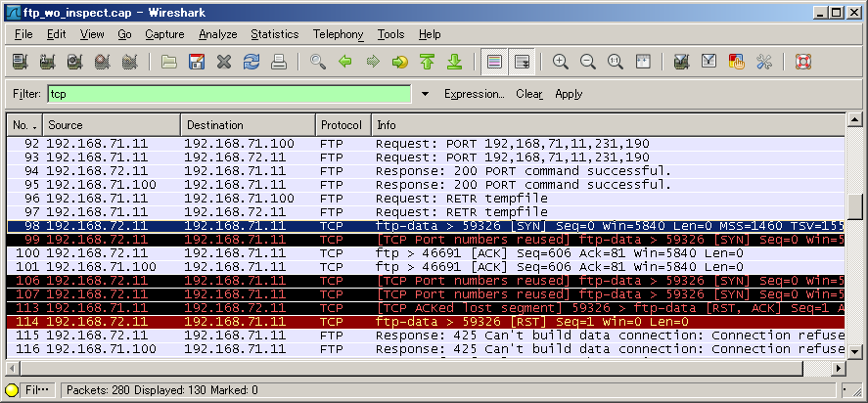Open the Capture menu
The height and width of the screenshot is (403, 868).
pyautogui.click(x=164, y=34)
